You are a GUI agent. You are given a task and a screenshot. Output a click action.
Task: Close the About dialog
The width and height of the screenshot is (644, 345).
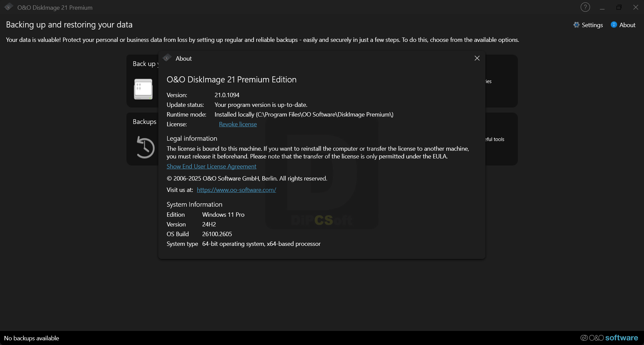(x=477, y=58)
